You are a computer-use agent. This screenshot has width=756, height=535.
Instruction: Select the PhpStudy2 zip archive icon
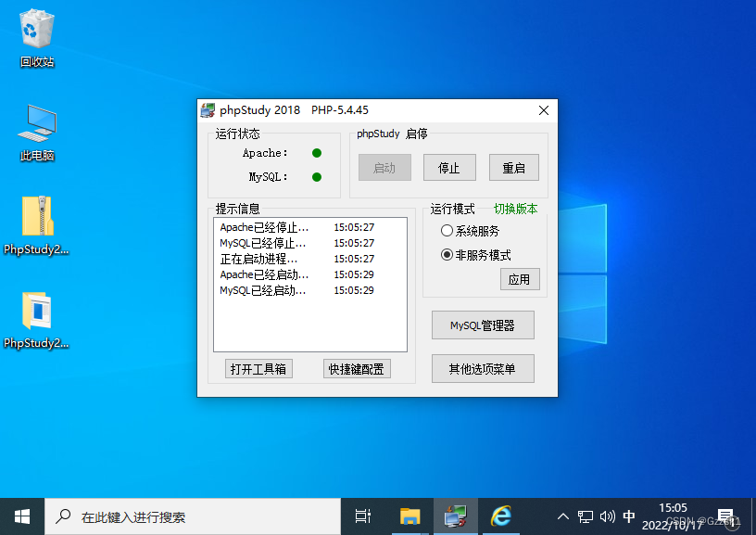click(37, 225)
